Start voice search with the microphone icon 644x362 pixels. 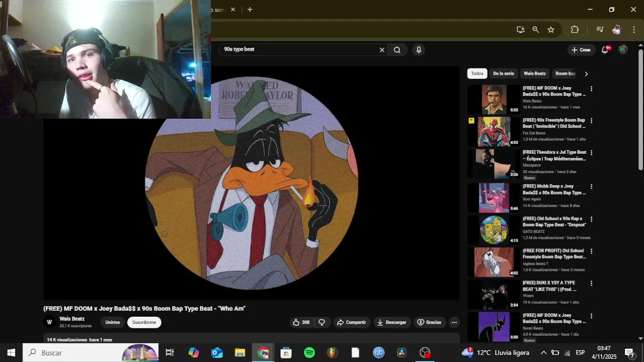click(x=419, y=50)
